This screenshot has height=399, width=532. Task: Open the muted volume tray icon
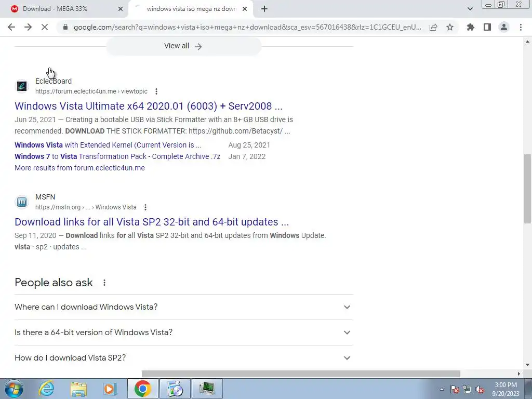coord(480,389)
